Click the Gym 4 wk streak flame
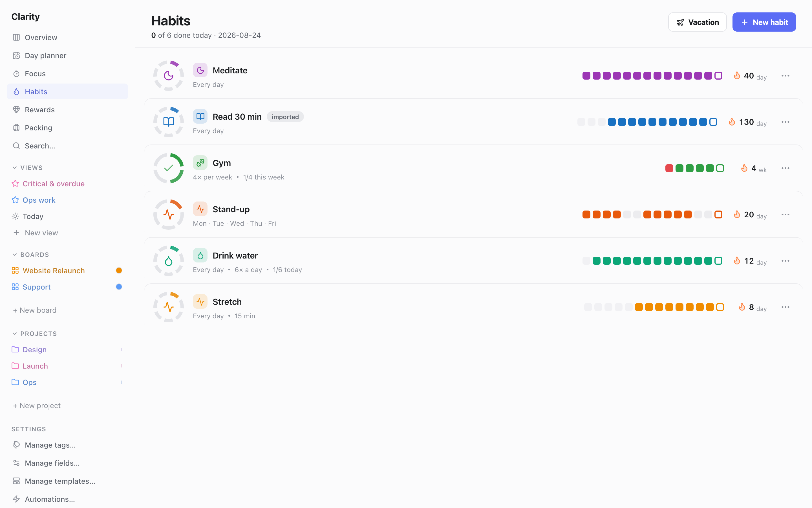 coord(744,168)
